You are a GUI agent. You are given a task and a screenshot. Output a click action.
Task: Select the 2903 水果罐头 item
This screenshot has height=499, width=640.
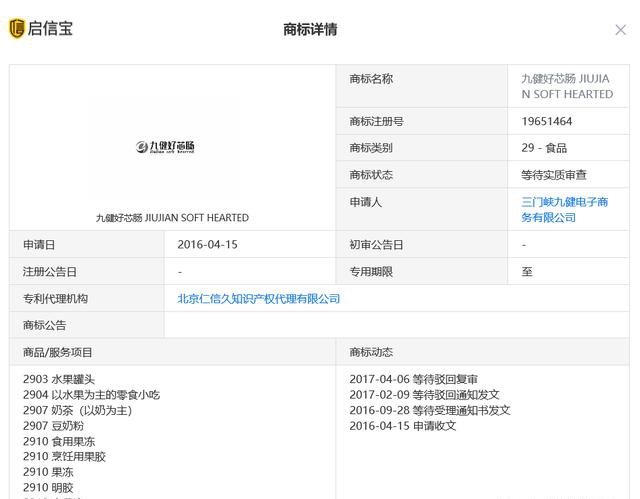pyautogui.click(x=59, y=379)
